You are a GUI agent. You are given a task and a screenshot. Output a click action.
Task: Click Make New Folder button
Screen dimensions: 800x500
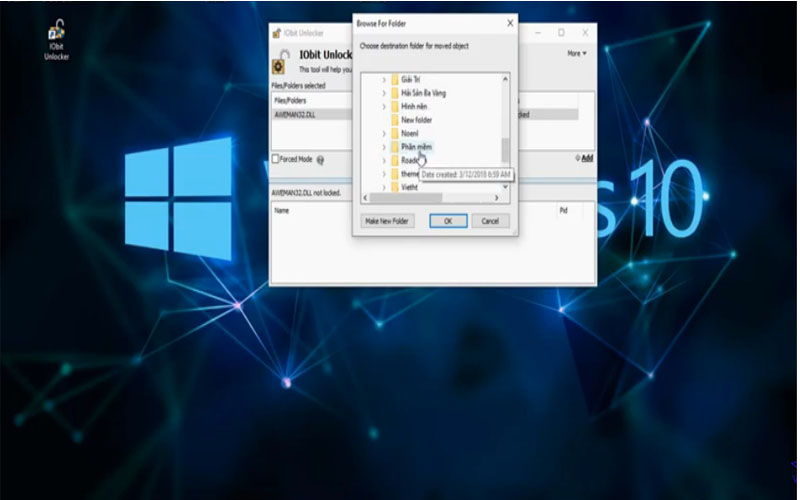point(387,221)
